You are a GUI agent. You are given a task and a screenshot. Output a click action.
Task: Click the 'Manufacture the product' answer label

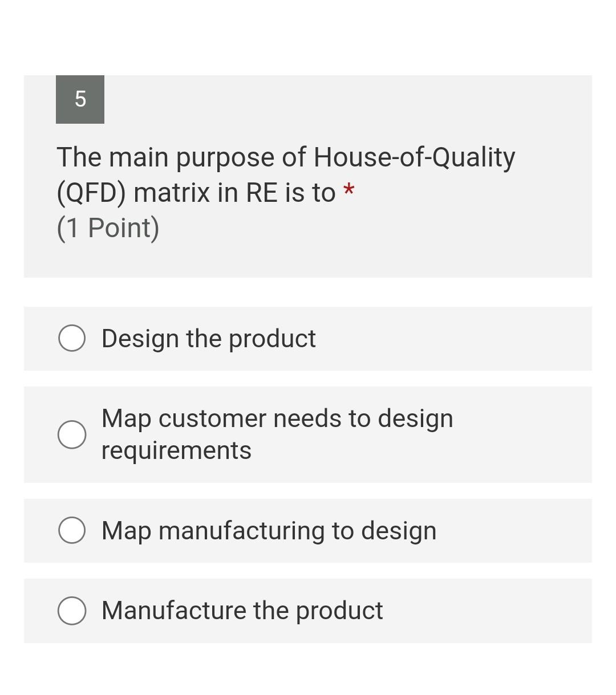242,610
